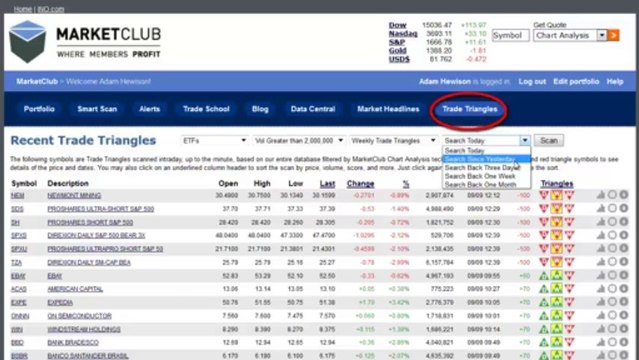This screenshot has width=639, height=360.
Task: Click the yellow highlighted weekly triangle for NEM
Action: click(556, 195)
